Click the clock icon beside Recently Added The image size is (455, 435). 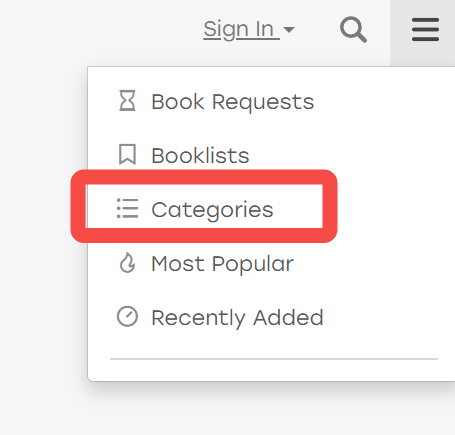tap(127, 316)
